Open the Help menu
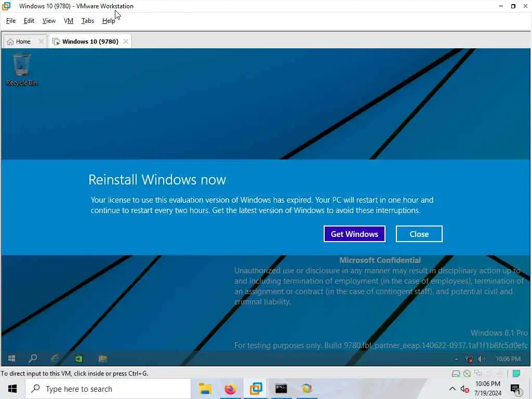 pos(109,21)
